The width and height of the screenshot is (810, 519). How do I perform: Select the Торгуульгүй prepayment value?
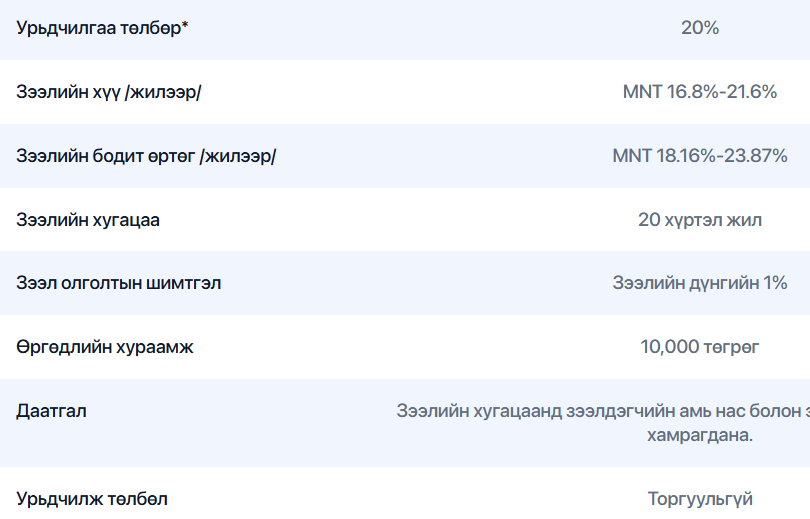[x=700, y=498]
